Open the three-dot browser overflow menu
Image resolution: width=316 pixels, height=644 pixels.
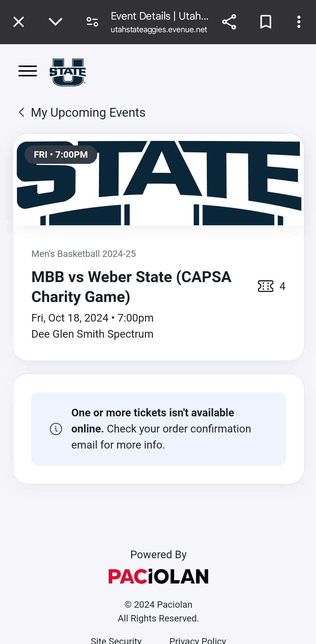(299, 22)
